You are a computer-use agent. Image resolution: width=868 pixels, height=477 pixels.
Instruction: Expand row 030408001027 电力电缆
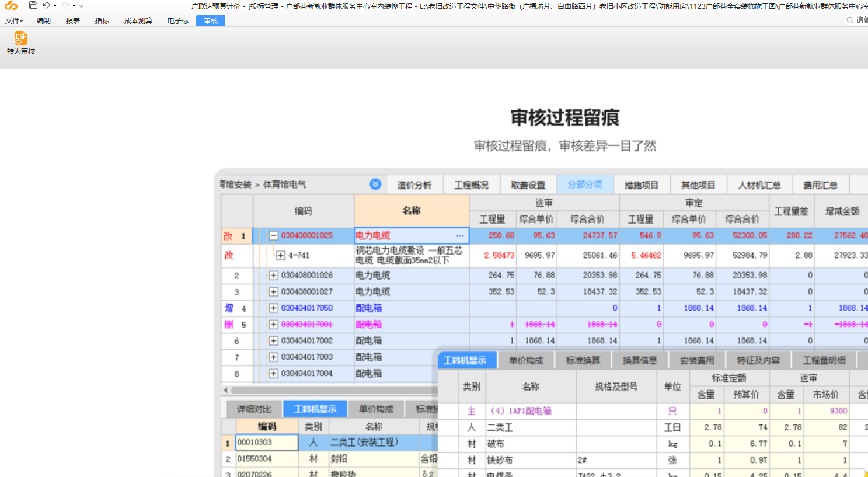pyautogui.click(x=273, y=292)
